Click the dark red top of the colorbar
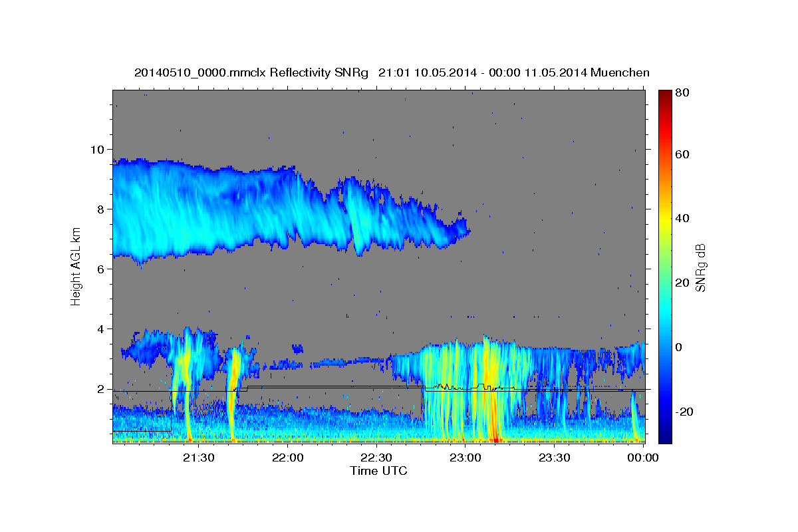Viewport: 798px width, 532px height. coord(665,94)
